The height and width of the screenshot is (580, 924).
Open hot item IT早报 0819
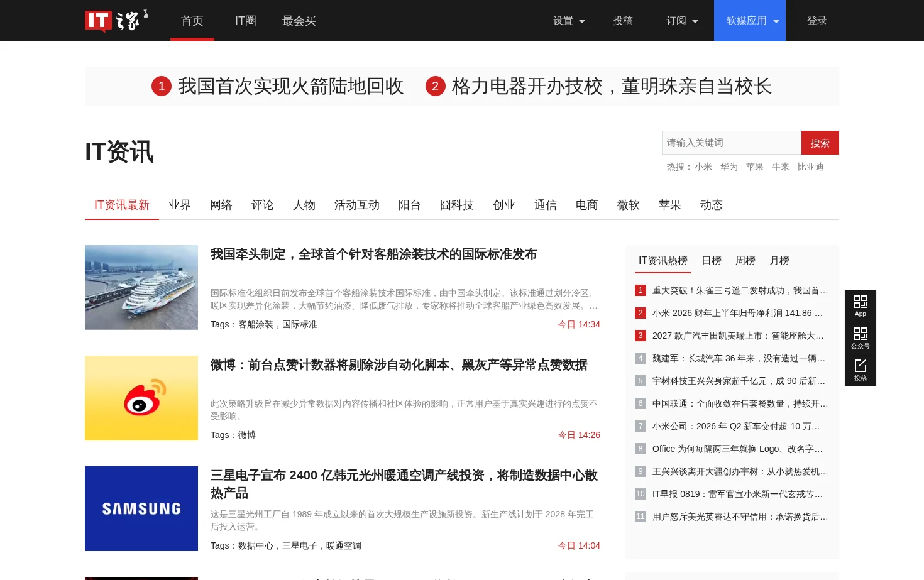point(738,494)
